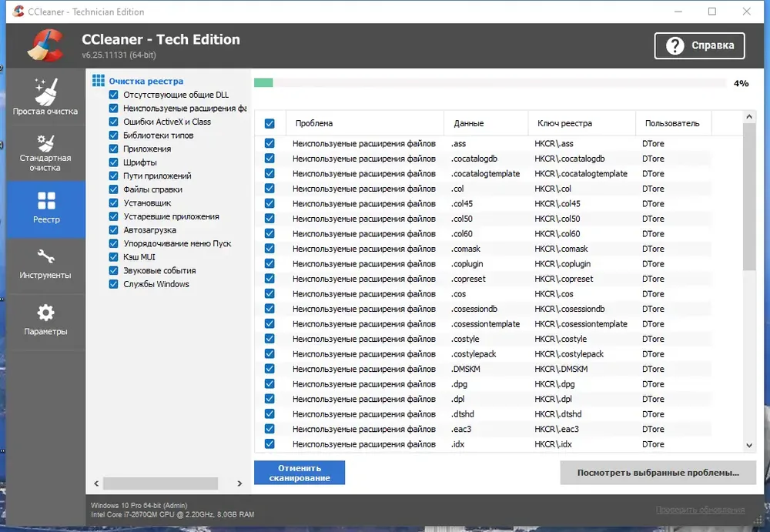
Task: Click the horizontal scrollbar thumb under categories
Action: click(161, 483)
